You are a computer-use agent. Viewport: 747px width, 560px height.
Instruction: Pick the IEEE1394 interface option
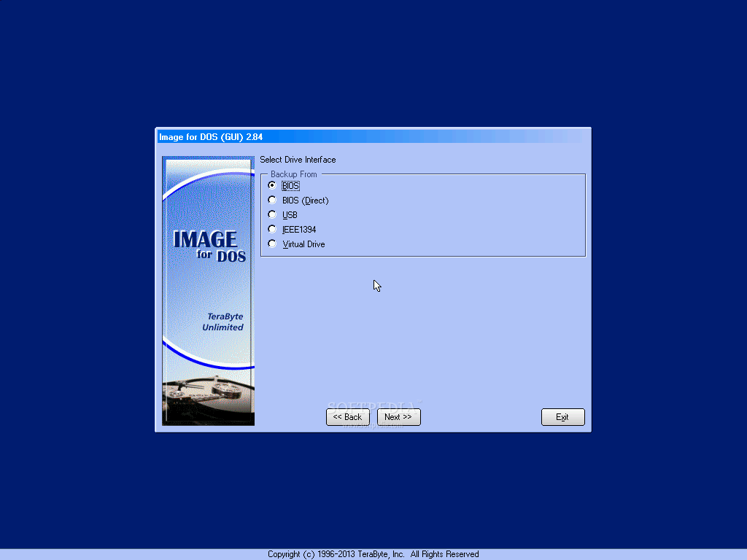(272, 229)
